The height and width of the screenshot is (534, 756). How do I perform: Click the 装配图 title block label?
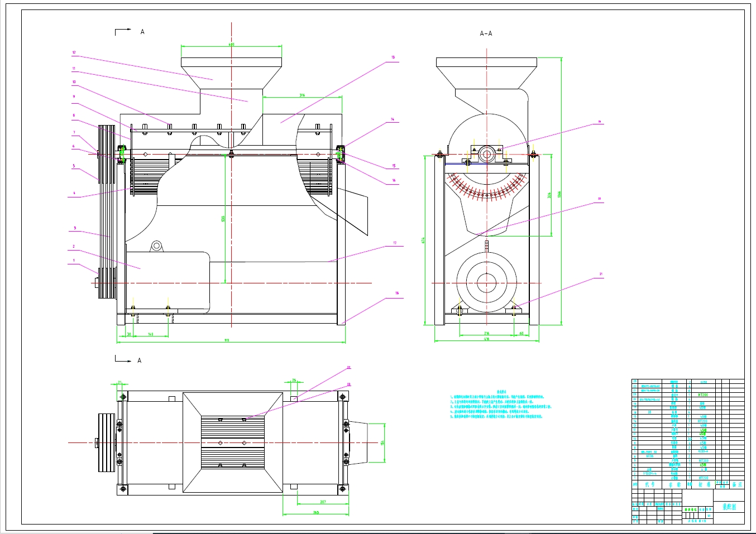pos(729,507)
